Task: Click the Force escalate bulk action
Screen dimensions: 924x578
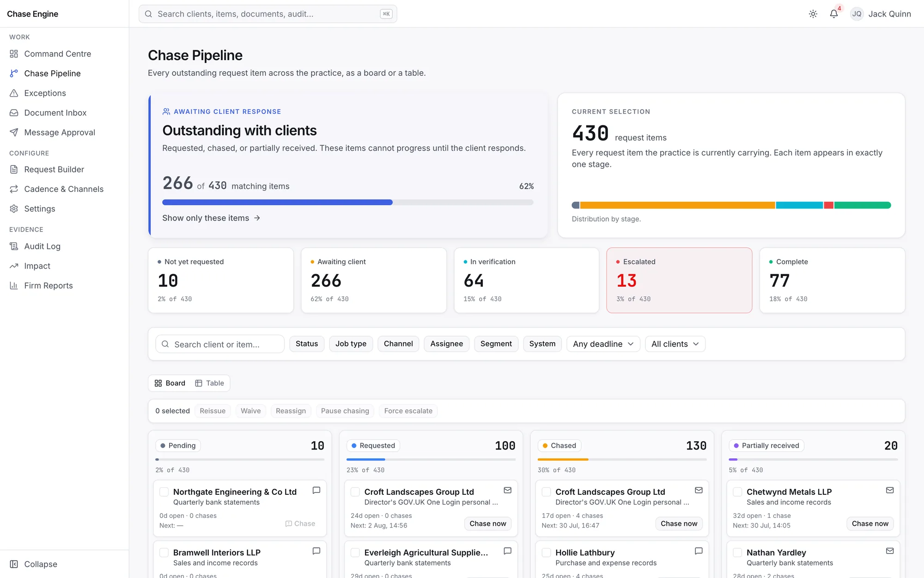Action: pos(408,411)
